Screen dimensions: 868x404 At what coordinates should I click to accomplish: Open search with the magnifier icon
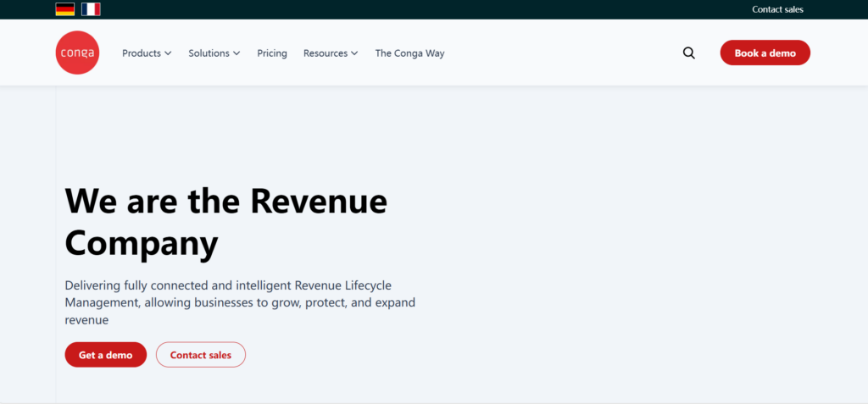[x=688, y=53]
